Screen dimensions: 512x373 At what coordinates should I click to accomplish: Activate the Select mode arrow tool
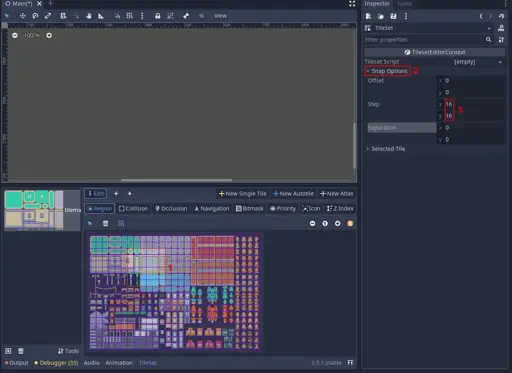[6, 16]
